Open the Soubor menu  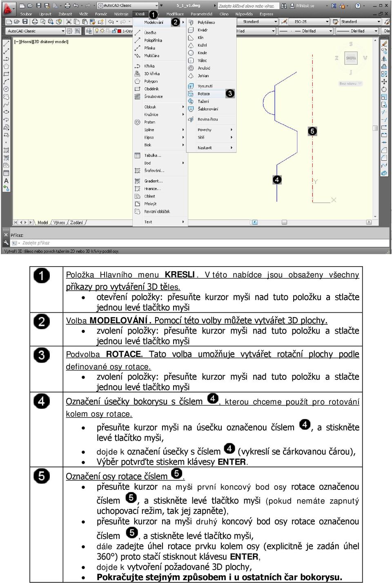click(26, 14)
